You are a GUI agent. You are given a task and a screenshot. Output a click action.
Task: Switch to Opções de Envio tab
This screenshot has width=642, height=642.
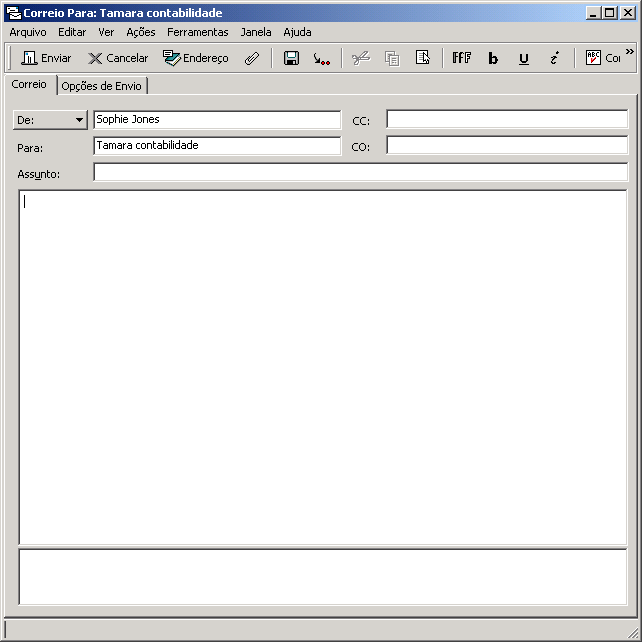(101, 86)
